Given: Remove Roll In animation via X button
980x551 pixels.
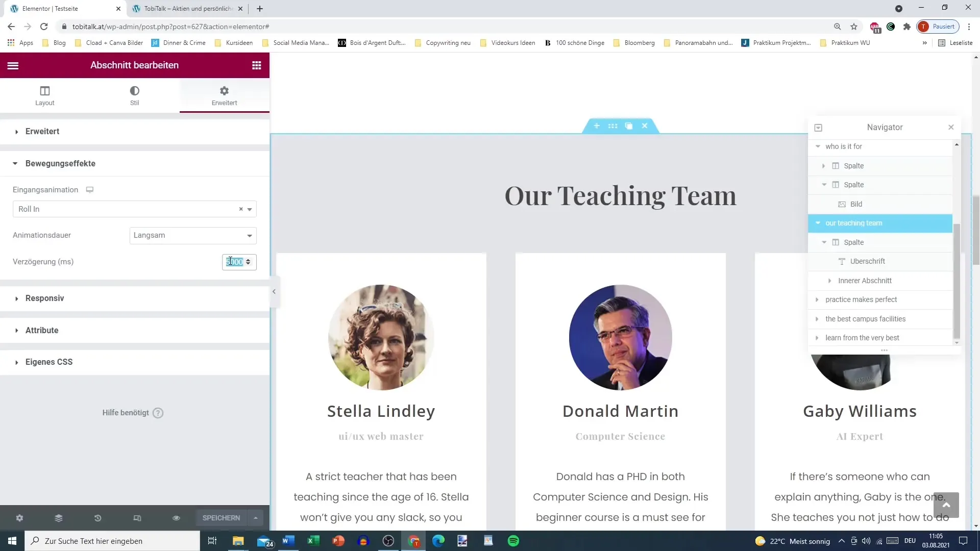Looking at the screenshot, I should pyautogui.click(x=241, y=209).
